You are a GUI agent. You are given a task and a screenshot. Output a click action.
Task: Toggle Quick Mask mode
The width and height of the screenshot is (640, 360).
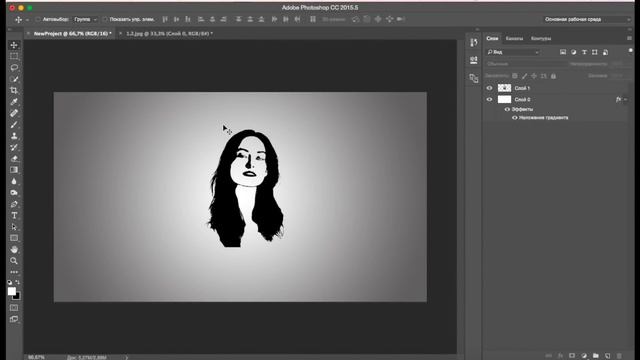click(14, 308)
